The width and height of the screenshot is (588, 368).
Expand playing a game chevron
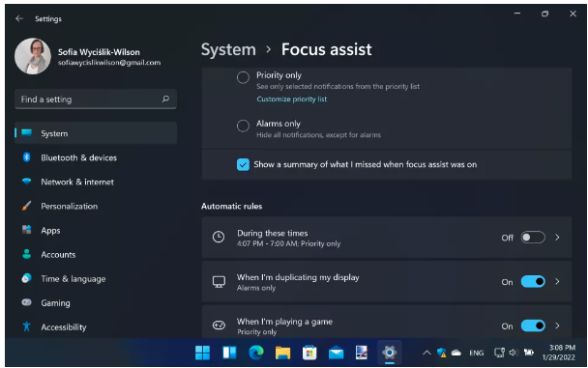[x=558, y=326]
